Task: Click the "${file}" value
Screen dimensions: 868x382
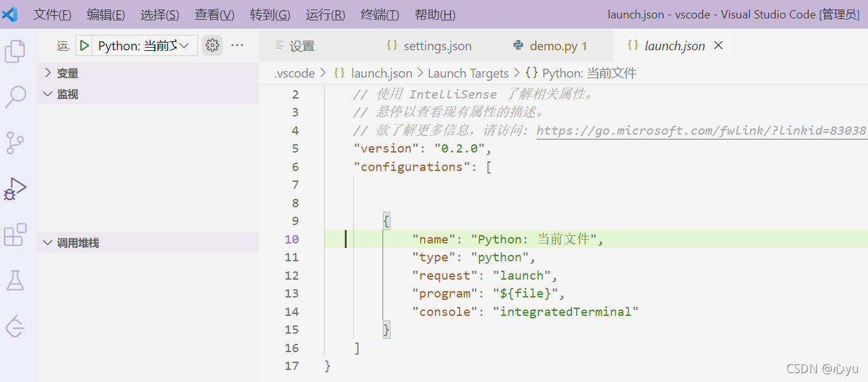Action: click(525, 294)
